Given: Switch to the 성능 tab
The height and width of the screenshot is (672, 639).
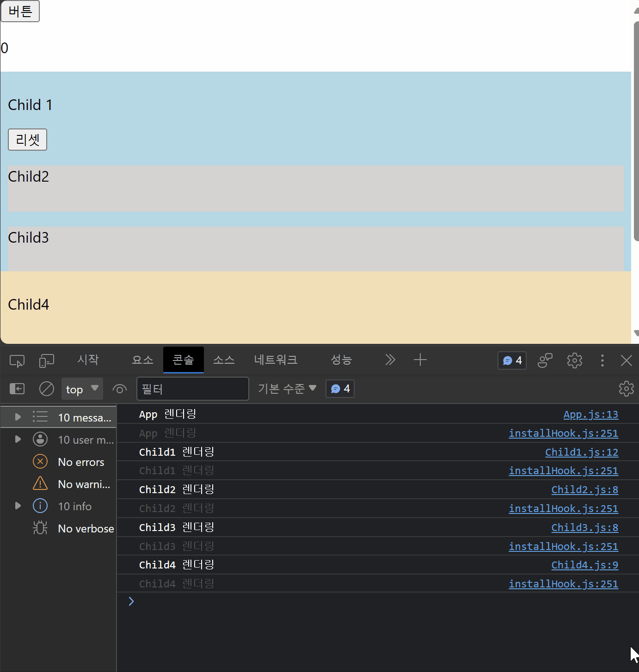Looking at the screenshot, I should (341, 360).
